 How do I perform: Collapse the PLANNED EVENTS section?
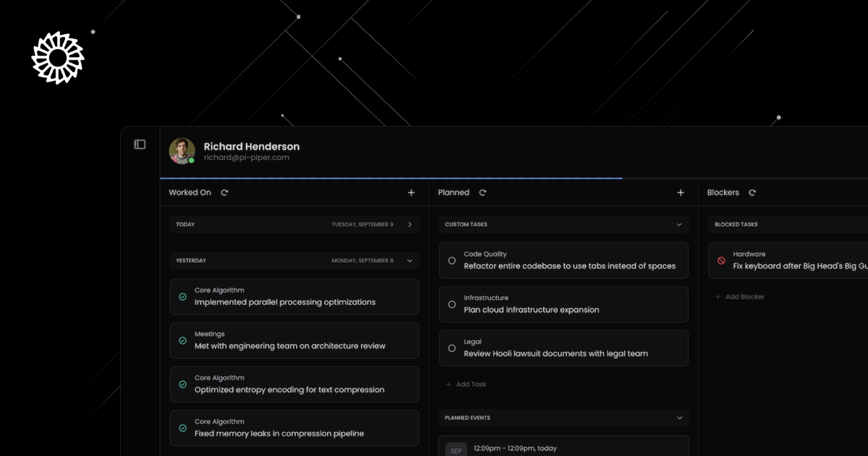678,418
